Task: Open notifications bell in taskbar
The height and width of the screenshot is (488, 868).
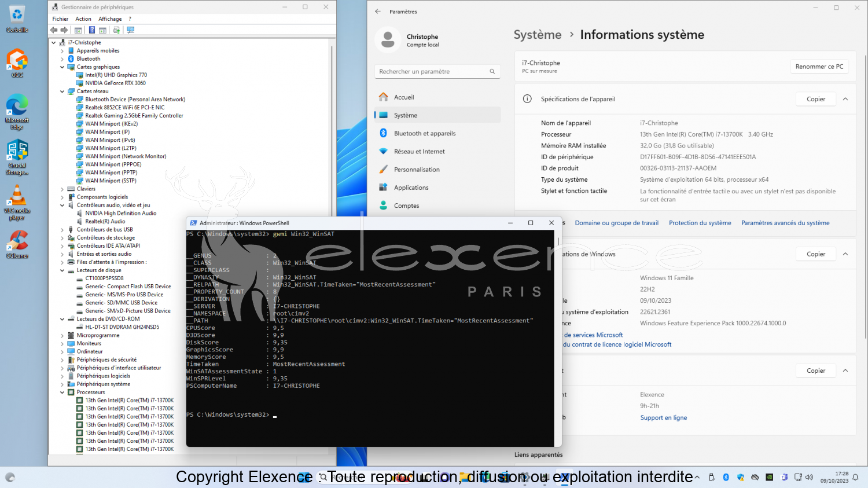Action: 855,478
